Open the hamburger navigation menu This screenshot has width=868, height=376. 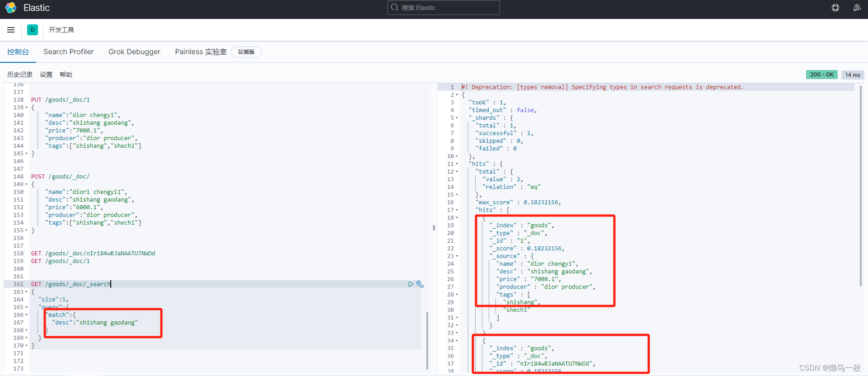pyautogui.click(x=11, y=30)
